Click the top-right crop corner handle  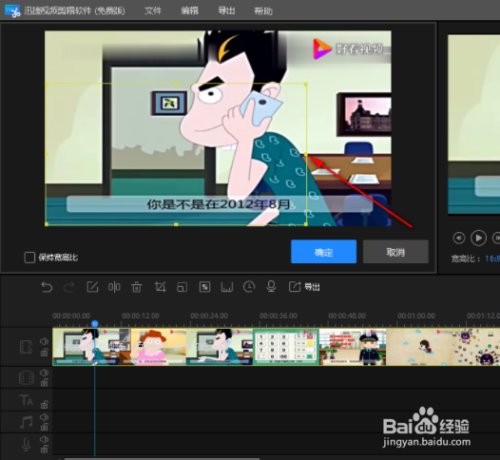(306, 84)
